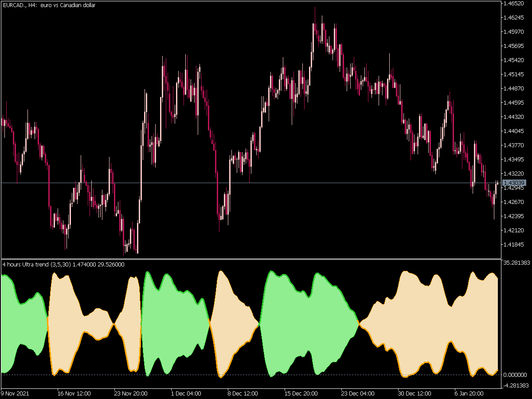This screenshot has height=399, width=532.
Task: Click the 1.45970 price scale label
Action: (514, 31)
